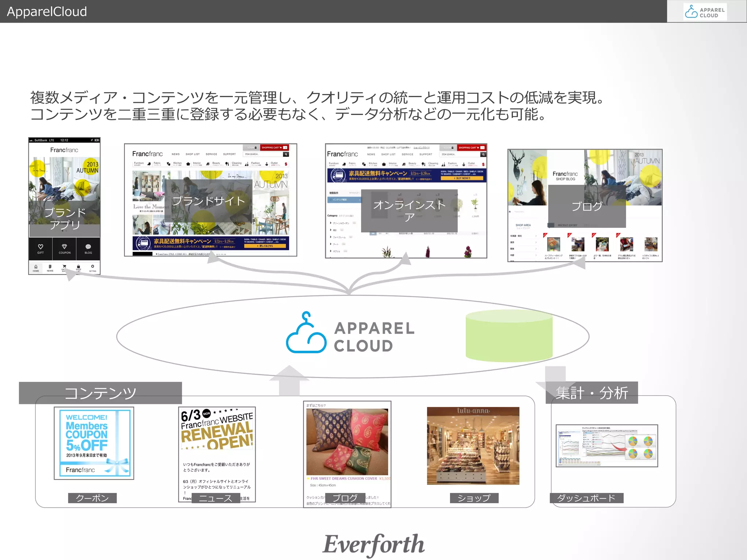Click the コンテンツ section header
The width and height of the screenshot is (747, 560).
(x=100, y=393)
